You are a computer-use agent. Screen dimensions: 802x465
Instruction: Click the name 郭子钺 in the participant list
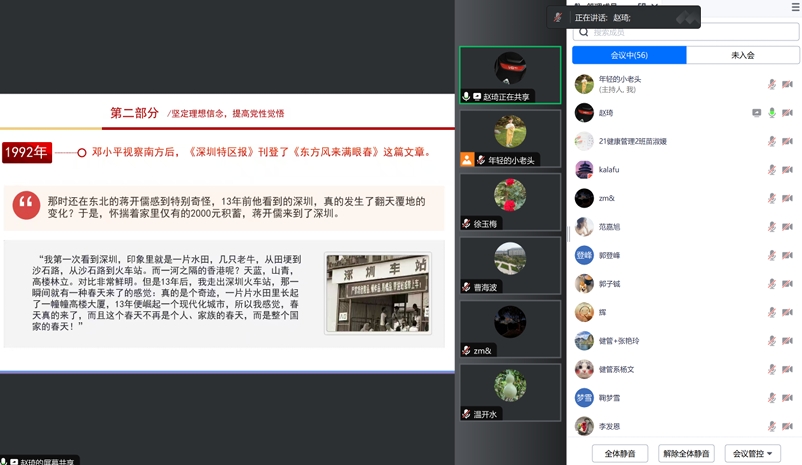tap(609, 284)
